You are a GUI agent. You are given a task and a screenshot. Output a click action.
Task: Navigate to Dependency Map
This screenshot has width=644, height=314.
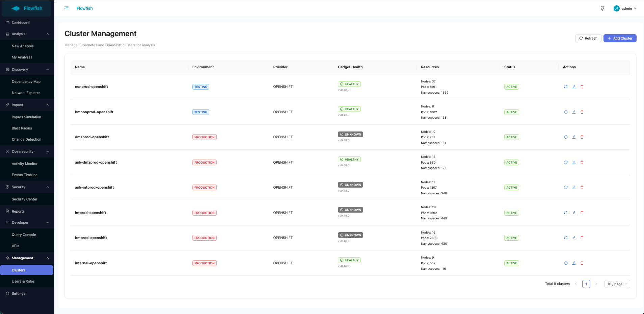coord(27,81)
